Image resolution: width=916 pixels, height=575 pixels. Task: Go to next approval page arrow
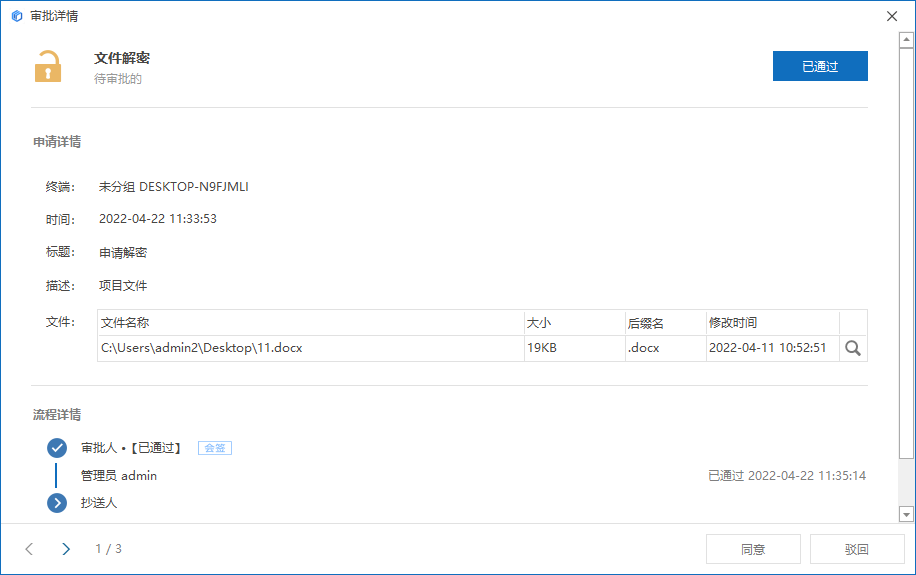(66, 549)
